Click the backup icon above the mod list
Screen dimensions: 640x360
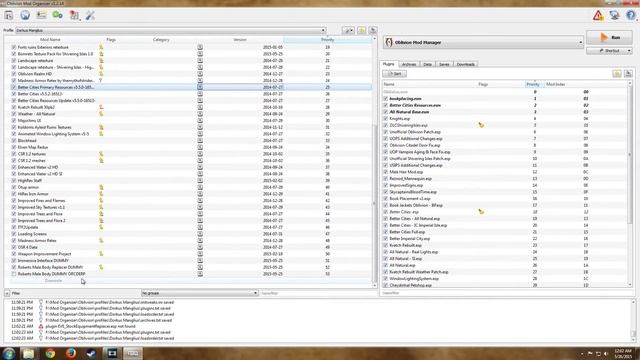373,30
